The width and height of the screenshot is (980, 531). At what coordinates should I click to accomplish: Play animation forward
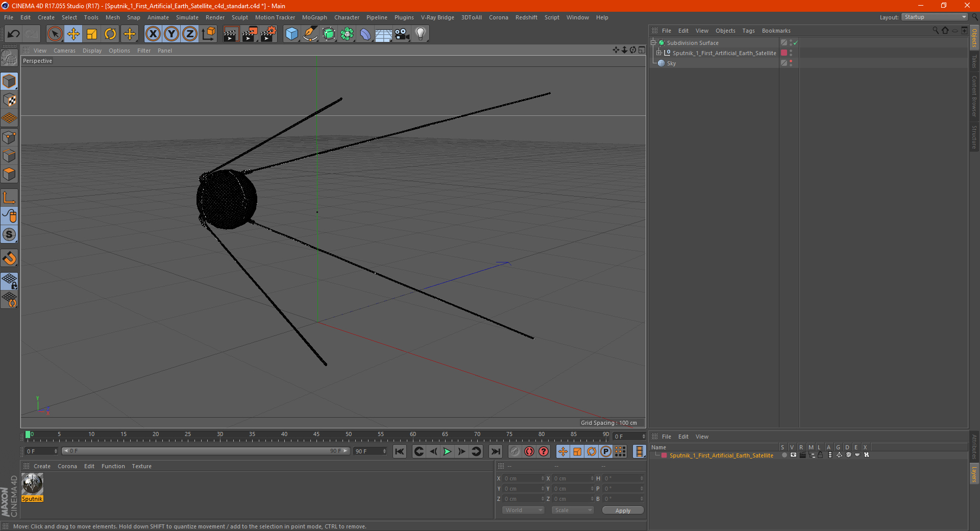coord(447,451)
